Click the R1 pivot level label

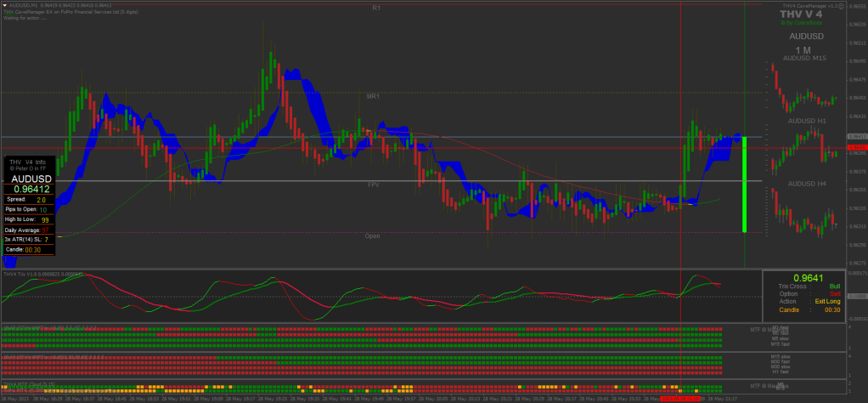click(x=376, y=8)
